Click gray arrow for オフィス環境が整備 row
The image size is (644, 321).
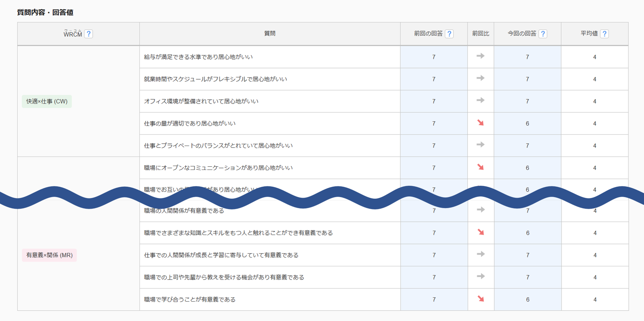pos(480,101)
